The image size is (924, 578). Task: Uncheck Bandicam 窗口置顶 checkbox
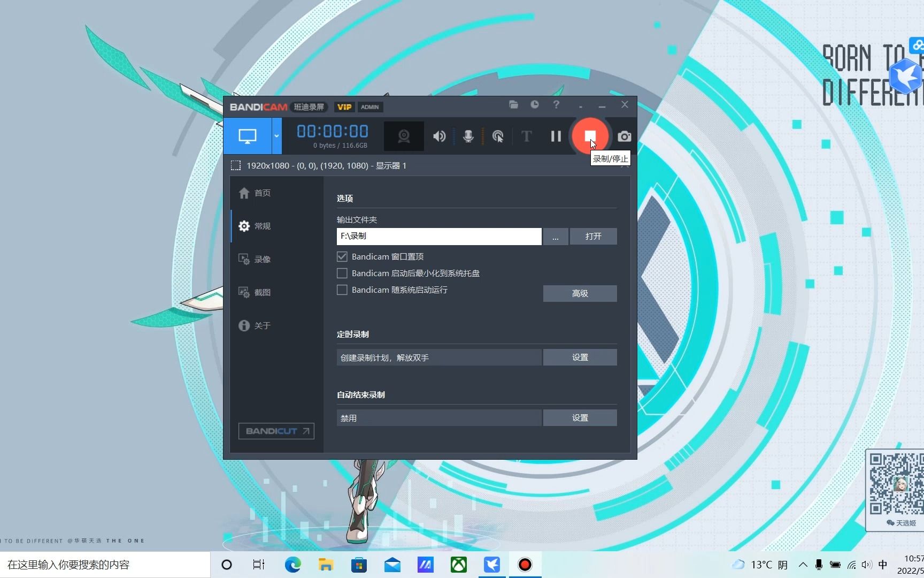pos(342,256)
